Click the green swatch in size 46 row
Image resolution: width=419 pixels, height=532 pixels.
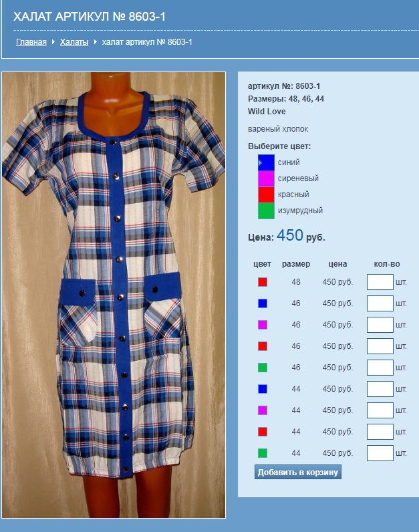263,368
